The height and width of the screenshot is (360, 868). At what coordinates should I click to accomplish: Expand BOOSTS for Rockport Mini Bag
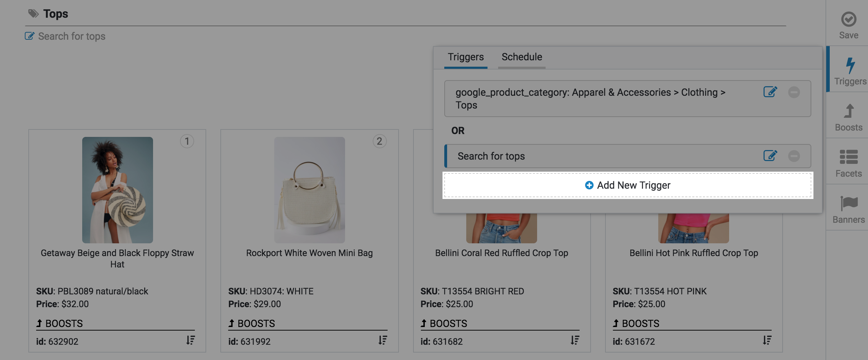pyautogui.click(x=252, y=323)
